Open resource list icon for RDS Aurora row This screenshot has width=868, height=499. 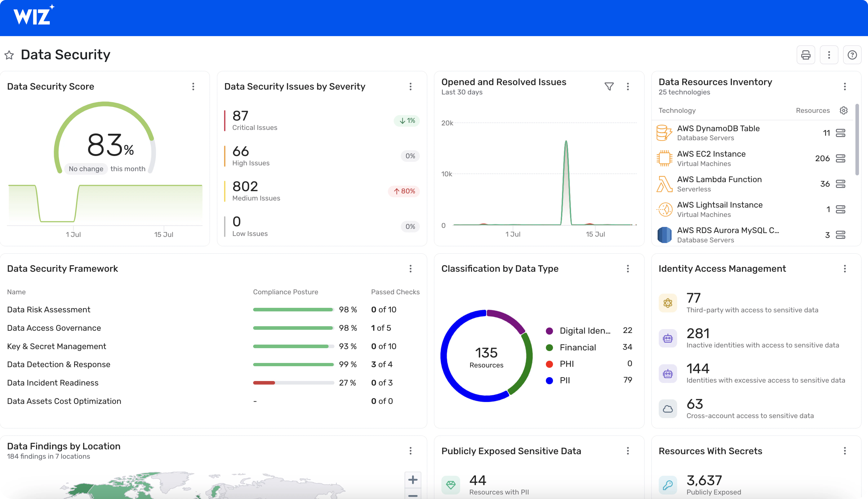(841, 235)
